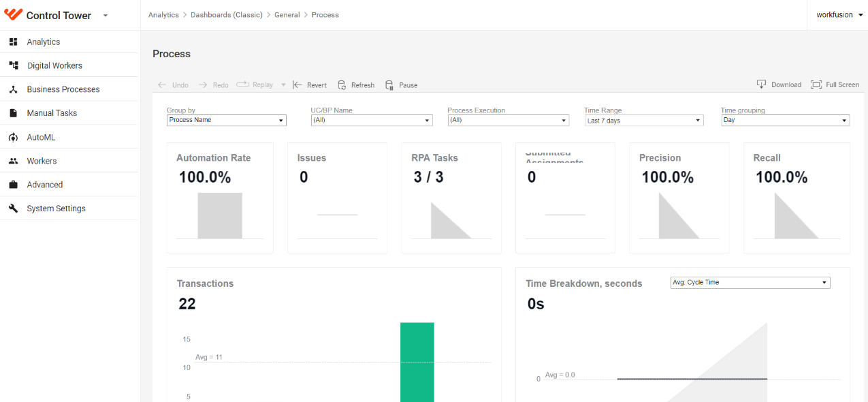Viewport: 868px width, 402px height.
Task: Click the WorkFusion logo icon
Action: (13, 14)
